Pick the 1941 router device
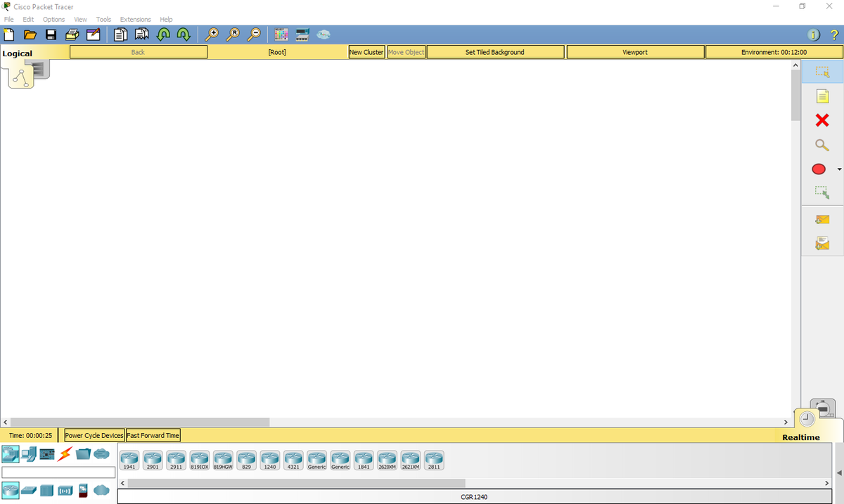The image size is (844, 504). pyautogui.click(x=129, y=460)
